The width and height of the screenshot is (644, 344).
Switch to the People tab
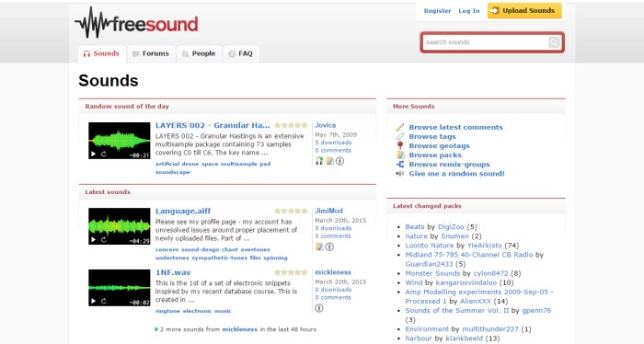200,53
